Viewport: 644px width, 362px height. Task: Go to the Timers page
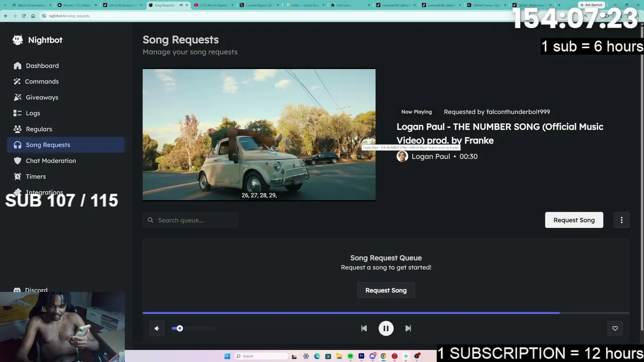[66, 176]
